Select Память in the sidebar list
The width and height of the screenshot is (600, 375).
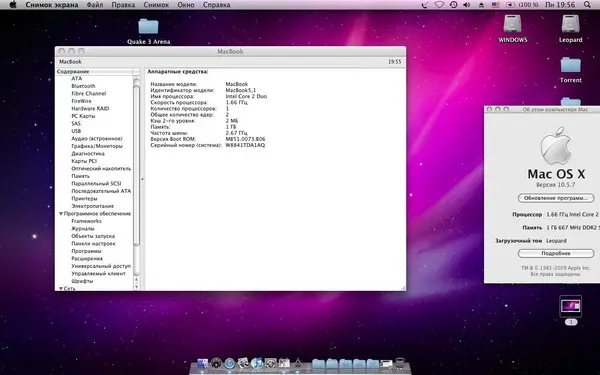click(80, 176)
